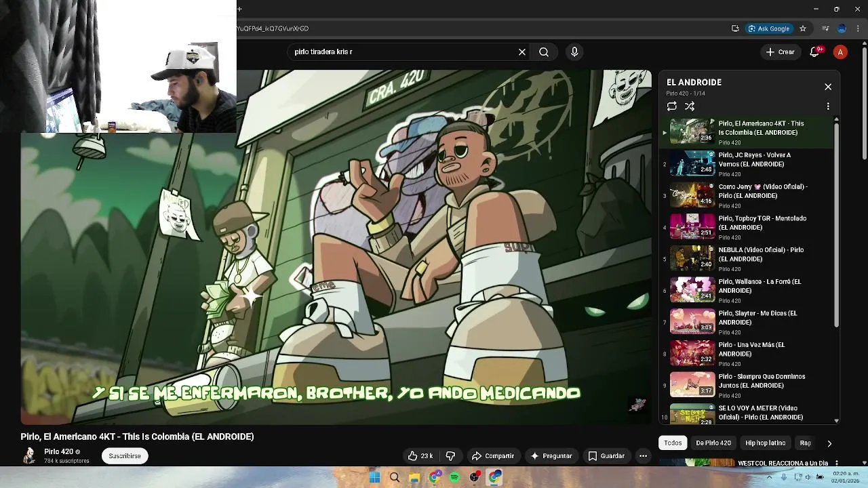The image size is (868, 488).
Task: Close the EL ANDROIDE playlist panel
Action: click(828, 87)
